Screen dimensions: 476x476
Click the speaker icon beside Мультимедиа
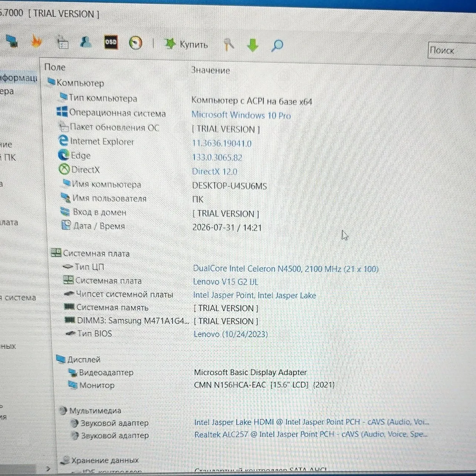[x=63, y=410]
